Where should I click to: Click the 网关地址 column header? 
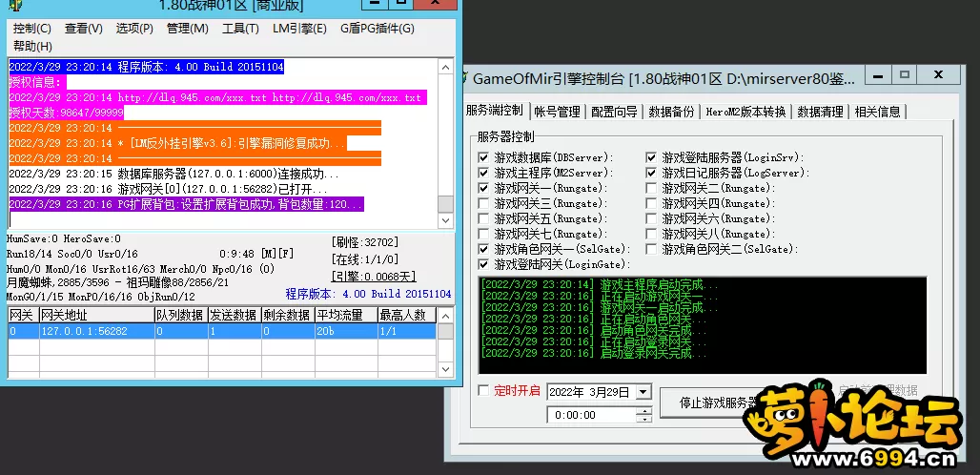(x=97, y=315)
